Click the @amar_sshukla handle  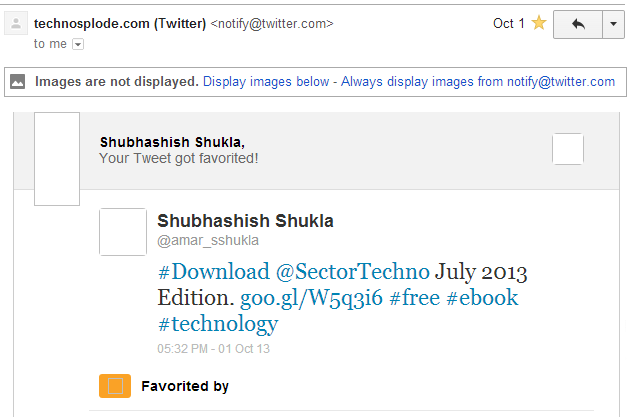(x=208, y=240)
